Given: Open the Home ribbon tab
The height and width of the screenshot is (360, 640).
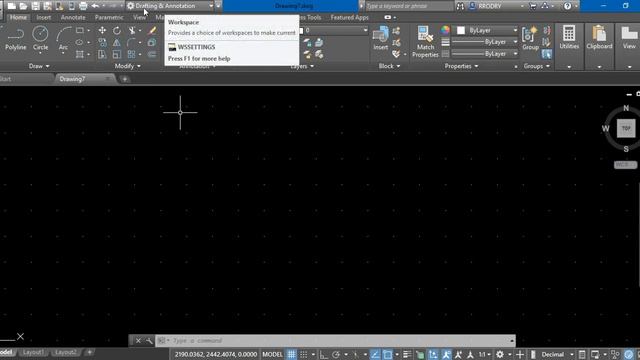Looking at the screenshot, I should [x=18, y=18].
